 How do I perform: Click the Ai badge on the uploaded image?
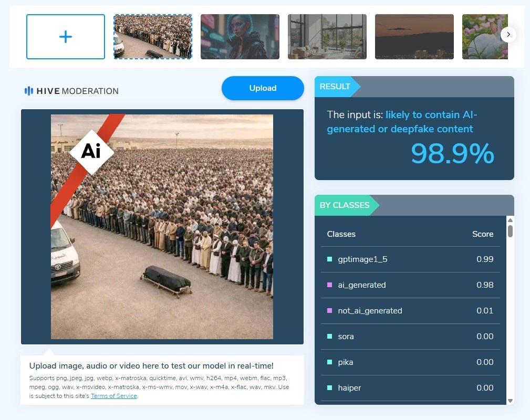91,152
